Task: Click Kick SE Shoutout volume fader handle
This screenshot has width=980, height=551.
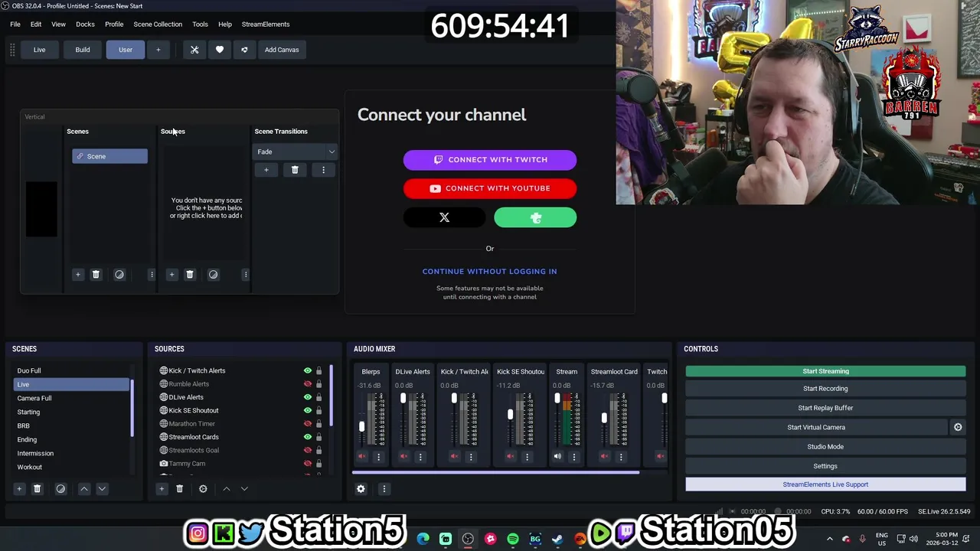Action: pyautogui.click(x=510, y=415)
